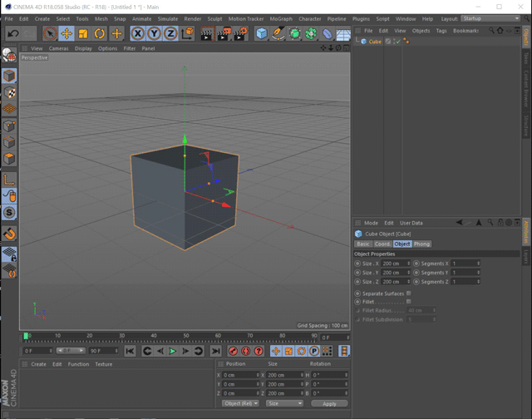Open the Character menu
Viewport: 532px width, 419px height.
(x=310, y=19)
